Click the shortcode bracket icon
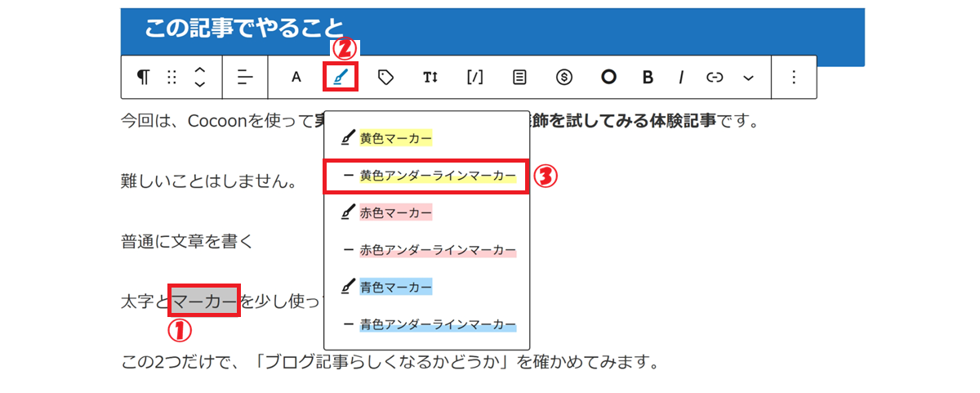The image size is (980, 393). click(474, 78)
